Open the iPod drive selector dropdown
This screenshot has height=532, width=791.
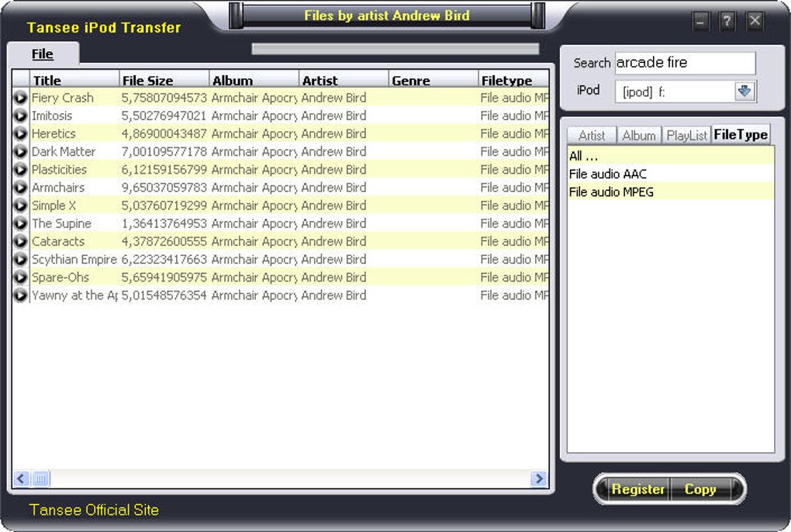pos(744,91)
